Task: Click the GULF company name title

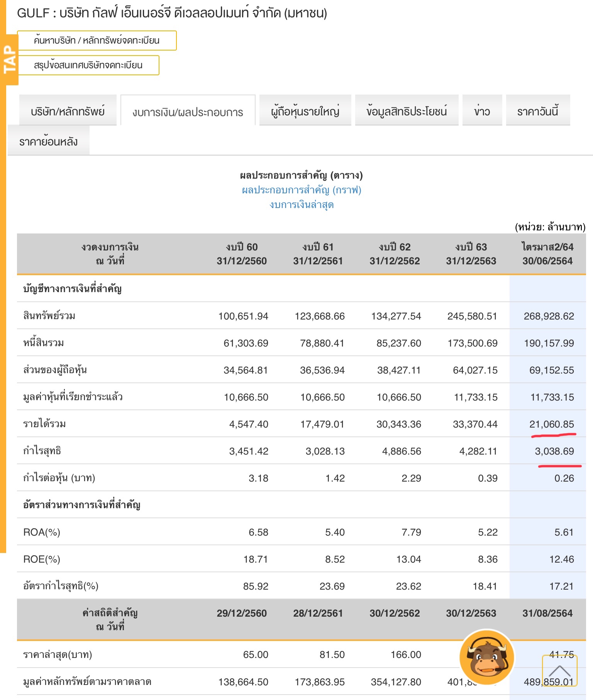Action: (x=172, y=13)
